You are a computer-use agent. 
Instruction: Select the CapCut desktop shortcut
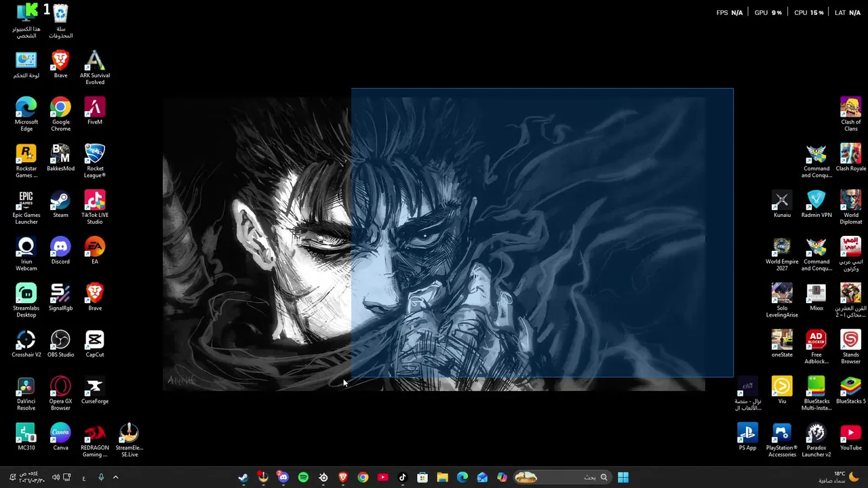tap(95, 344)
